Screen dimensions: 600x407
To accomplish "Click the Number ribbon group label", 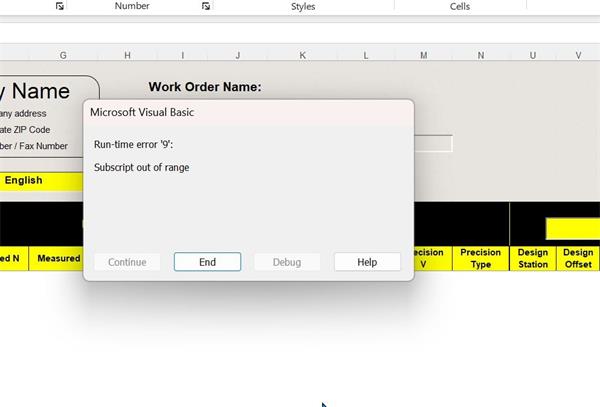I will tap(132, 6).
